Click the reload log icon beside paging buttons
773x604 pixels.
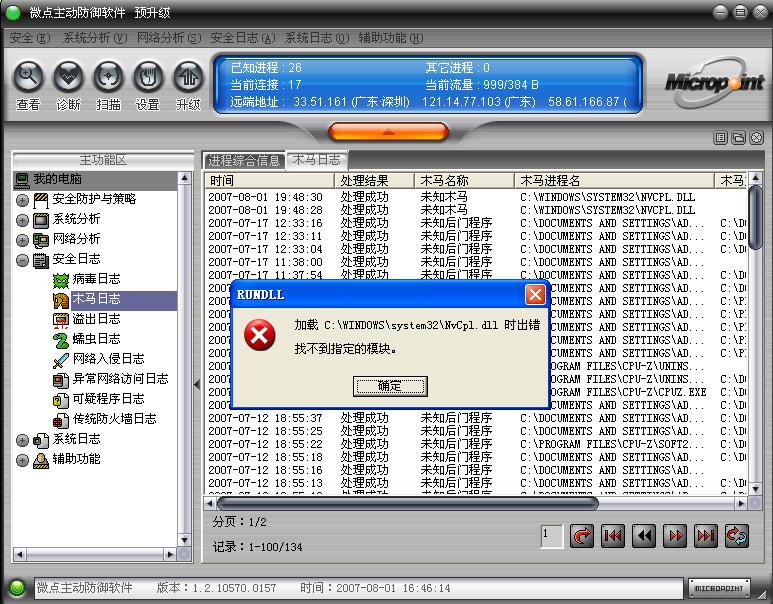point(737,536)
